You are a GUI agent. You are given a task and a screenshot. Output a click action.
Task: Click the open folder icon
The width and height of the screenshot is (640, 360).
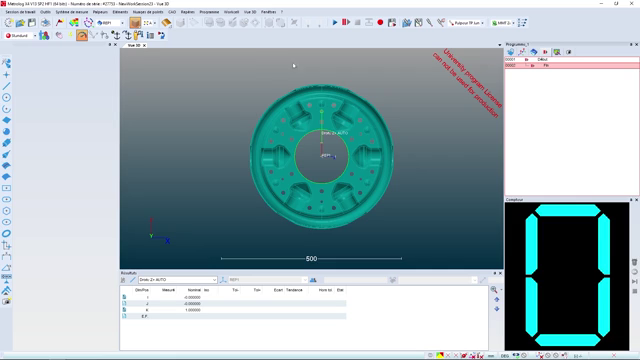(20, 23)
